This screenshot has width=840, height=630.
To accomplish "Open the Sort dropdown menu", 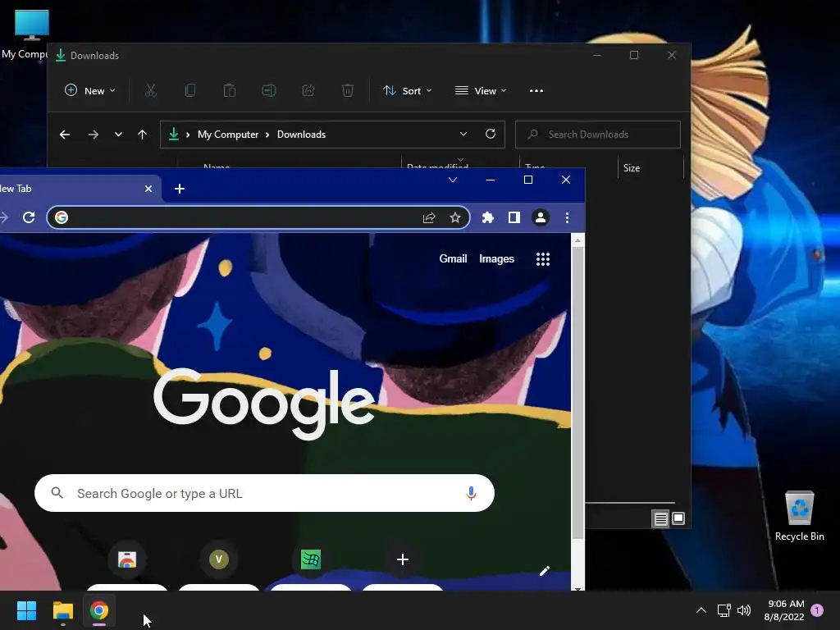I will click(x=407, y=90).
